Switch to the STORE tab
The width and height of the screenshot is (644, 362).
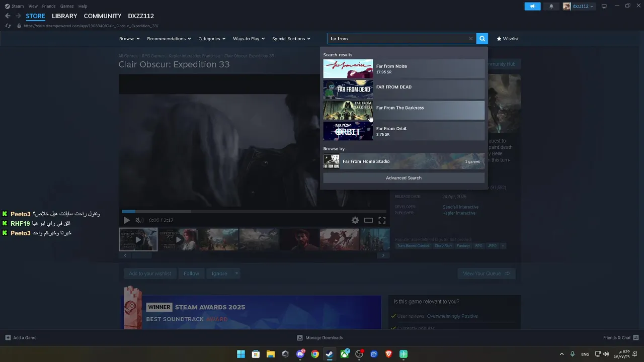pyautogui.click(x=35, y=16)
